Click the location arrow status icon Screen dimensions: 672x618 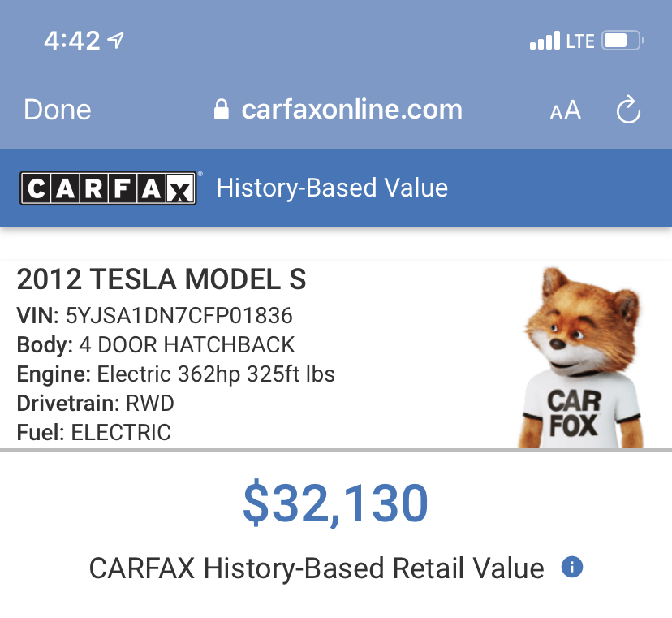coord(116,41)
